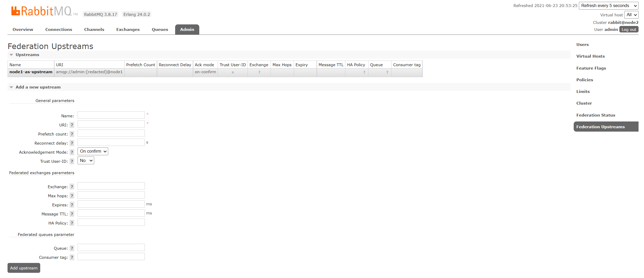The image size is (644, 278).
Task: Select Federation Upstreams in the sidebar
Action: click(x=606, y=127)
